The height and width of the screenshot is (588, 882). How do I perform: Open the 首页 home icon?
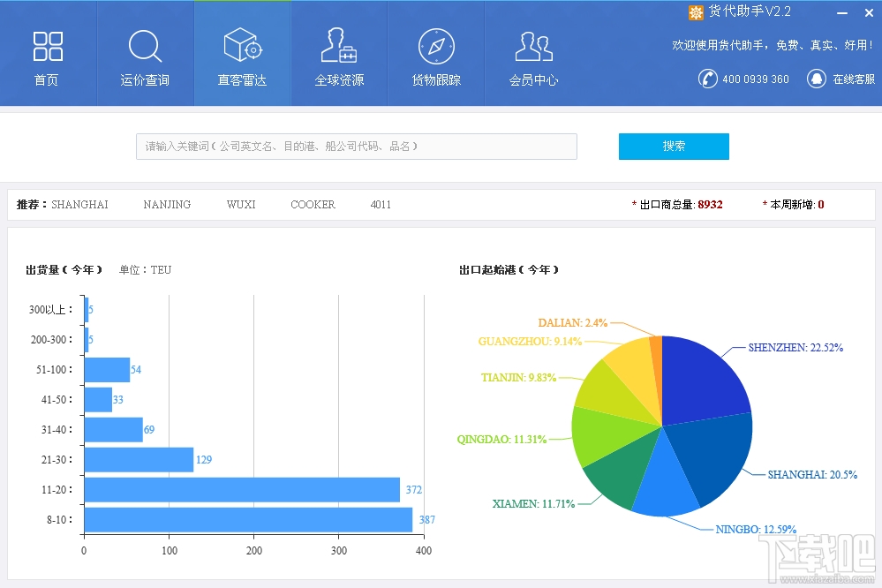click(48, 46)
